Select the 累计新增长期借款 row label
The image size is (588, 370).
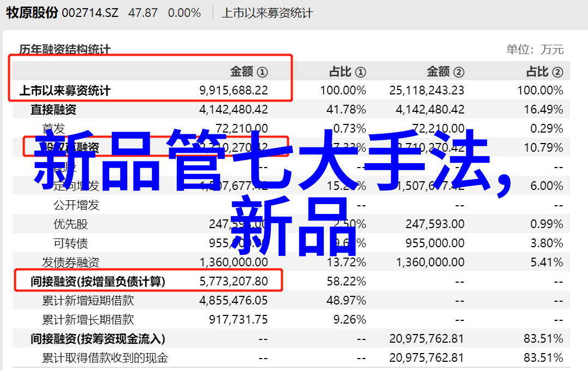(x=88, y=320)
